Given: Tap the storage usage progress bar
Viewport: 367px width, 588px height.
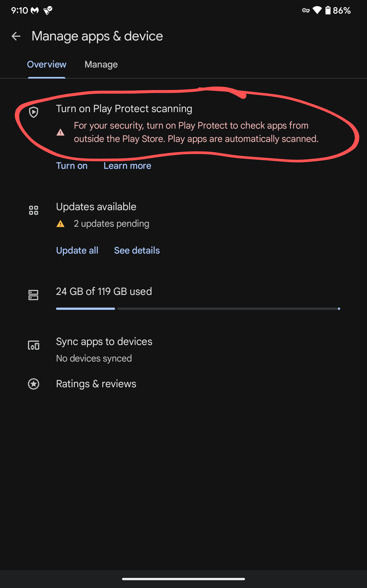Looking at the screenshot, I should pyautogui.click(x=198, y=308).
